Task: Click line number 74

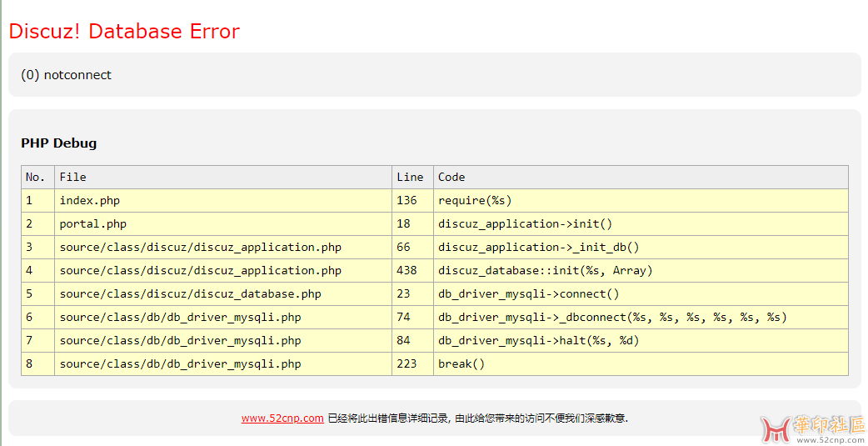Action: [412, 318]
